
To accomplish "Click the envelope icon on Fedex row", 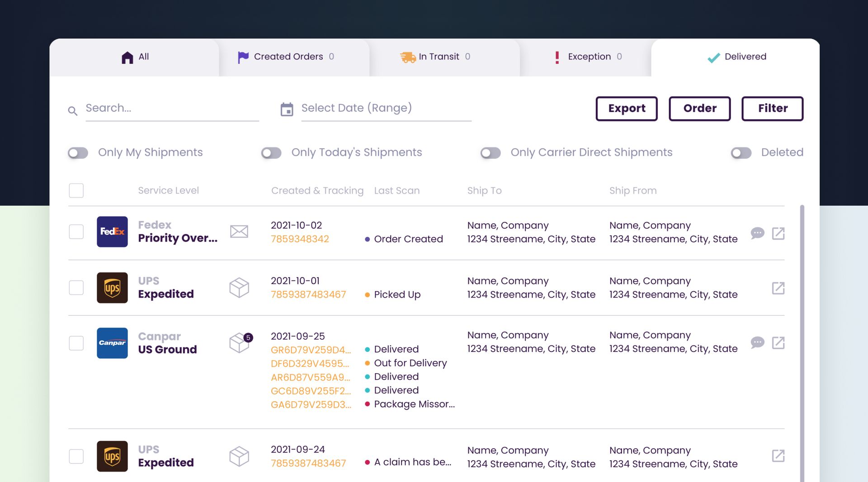I will pyautogui.click(x=239, y=232).
